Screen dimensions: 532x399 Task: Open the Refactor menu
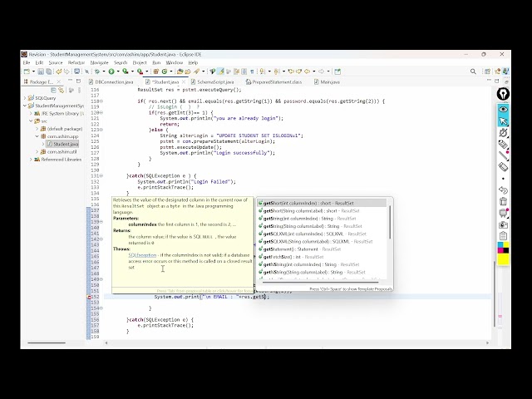click(76, 63)
